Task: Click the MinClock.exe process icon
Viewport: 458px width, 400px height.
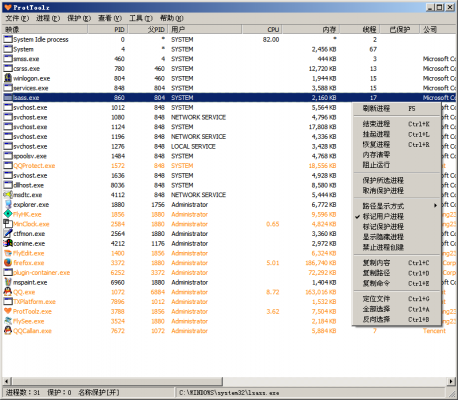Action: pos(8,224)
